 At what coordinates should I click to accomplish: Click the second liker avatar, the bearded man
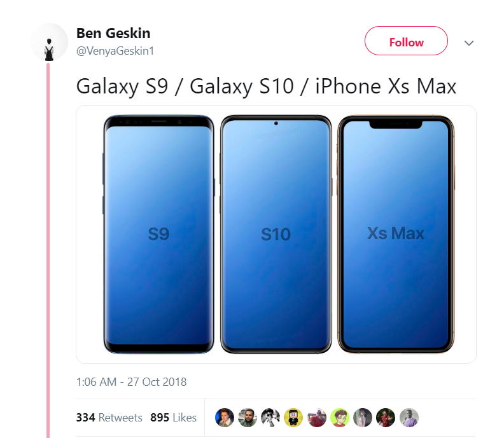[x=248, y=417]
